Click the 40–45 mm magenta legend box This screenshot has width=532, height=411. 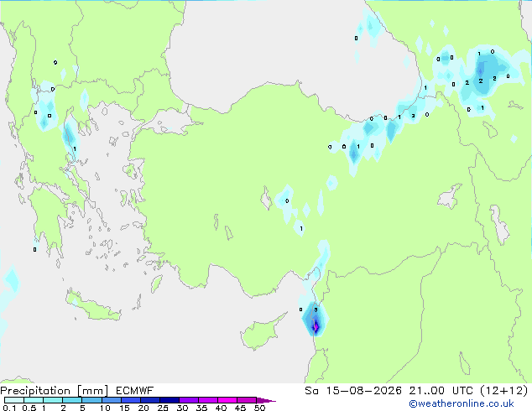coord(227,400)
